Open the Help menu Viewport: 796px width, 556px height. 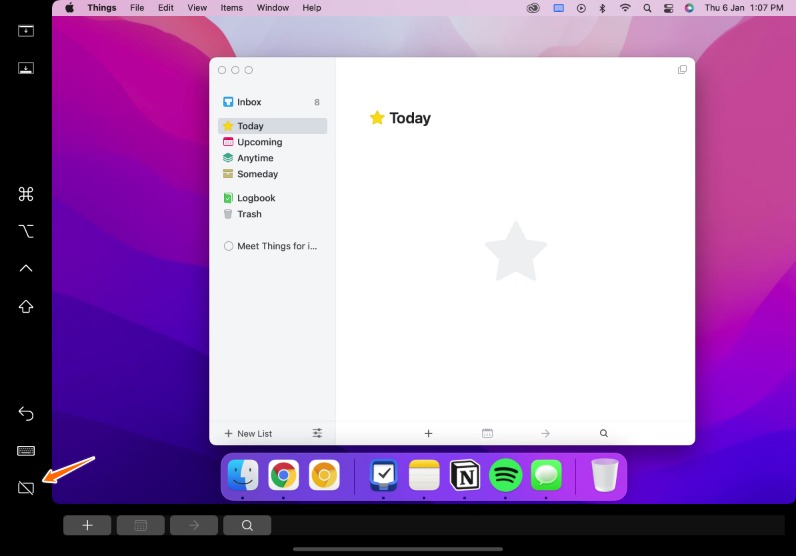312,8
